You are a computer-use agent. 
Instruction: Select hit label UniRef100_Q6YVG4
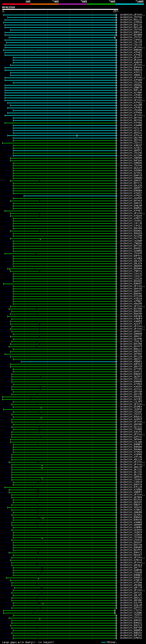(131, 120)
